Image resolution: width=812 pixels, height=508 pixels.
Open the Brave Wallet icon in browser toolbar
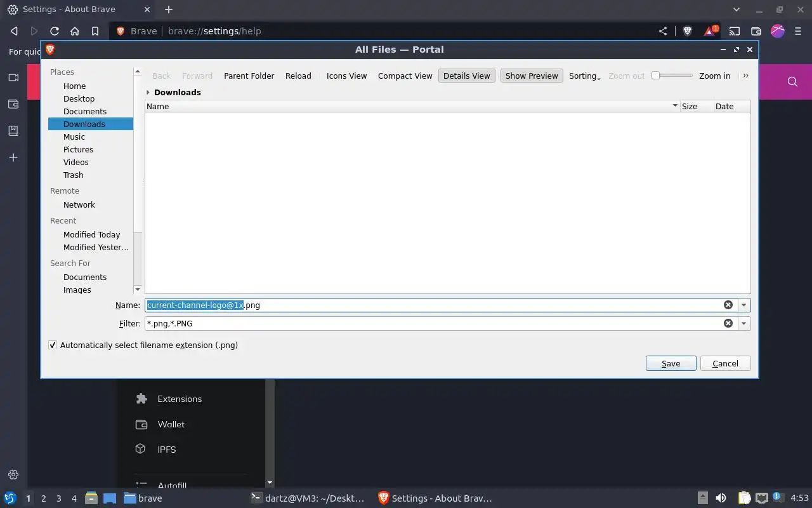[756, 31]
